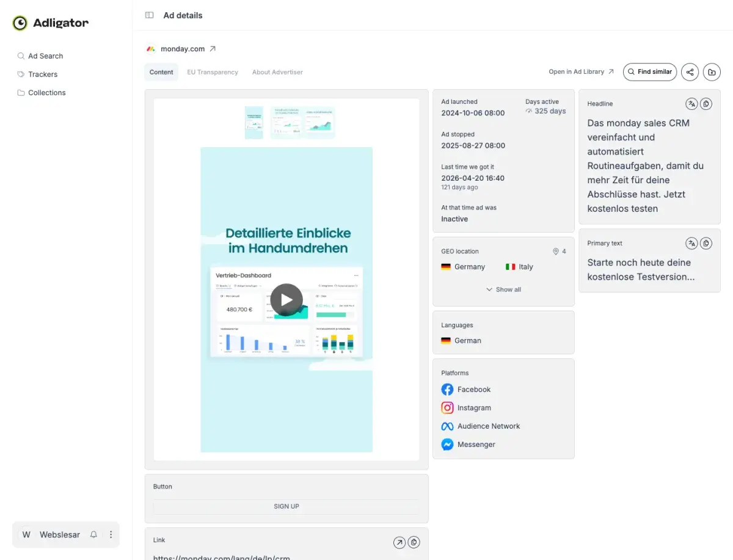Open Trackers in sidebar
The height and width of the screenshot is (560, 733).
[37, 75]
